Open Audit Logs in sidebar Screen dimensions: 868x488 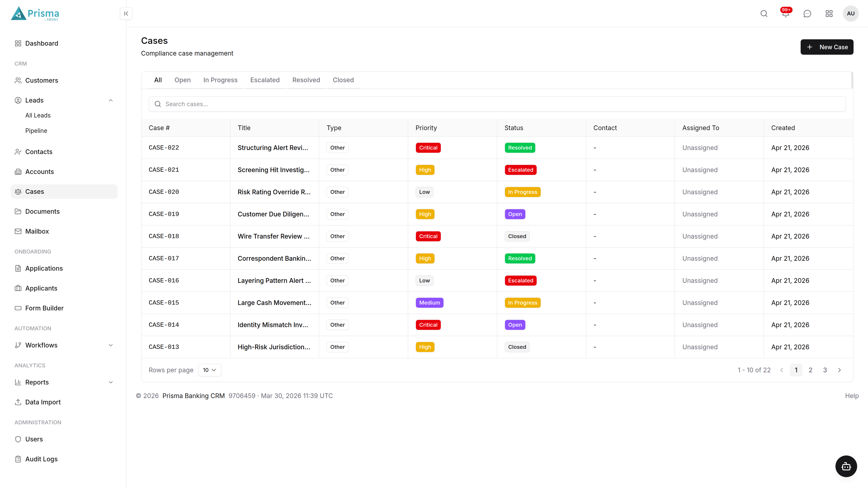click(x=64, y=459)
